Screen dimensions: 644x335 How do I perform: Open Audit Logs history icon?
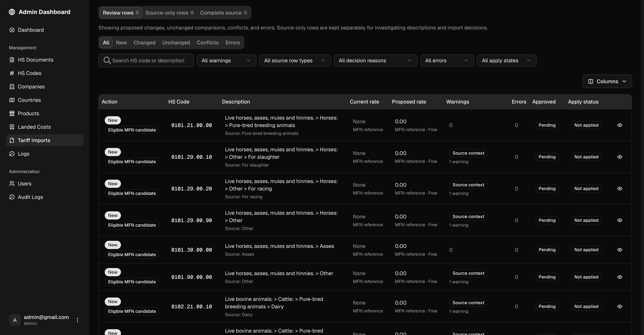[x=12, y=197]
